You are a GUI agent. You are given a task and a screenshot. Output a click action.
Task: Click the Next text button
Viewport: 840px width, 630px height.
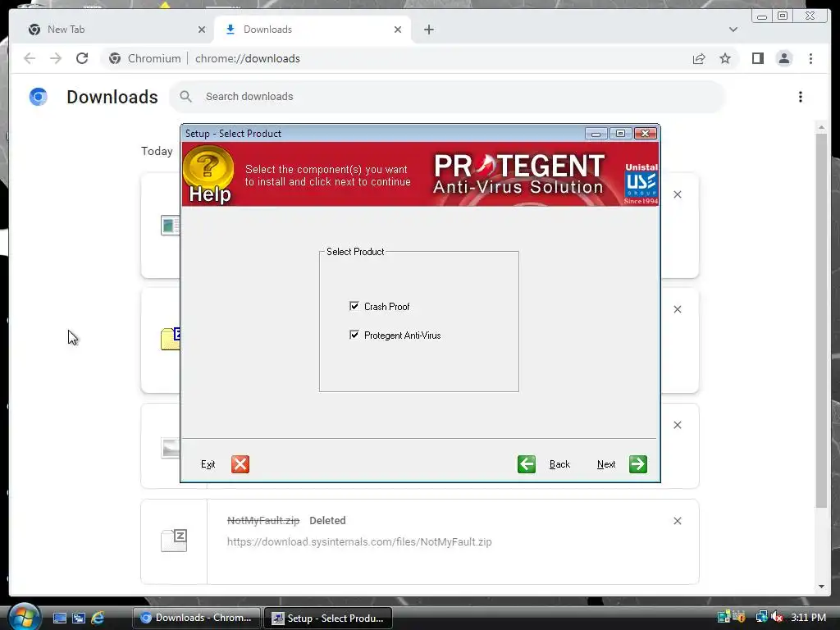coord(606,464)
